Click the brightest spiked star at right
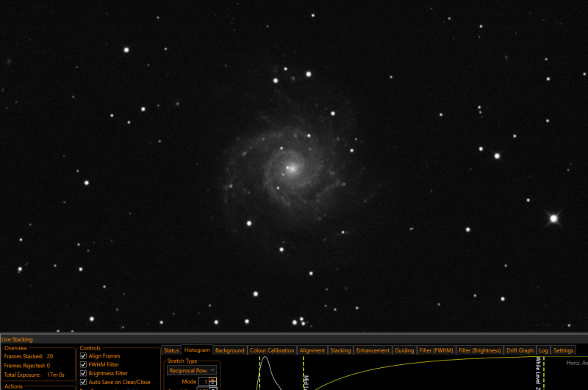 click(x=554, y=219)
